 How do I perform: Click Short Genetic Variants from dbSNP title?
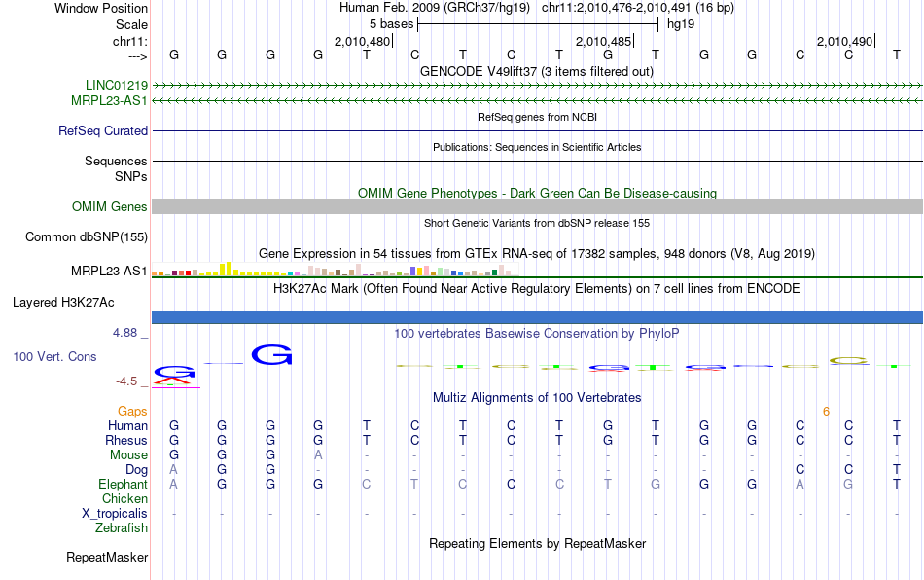click(537, 224)
